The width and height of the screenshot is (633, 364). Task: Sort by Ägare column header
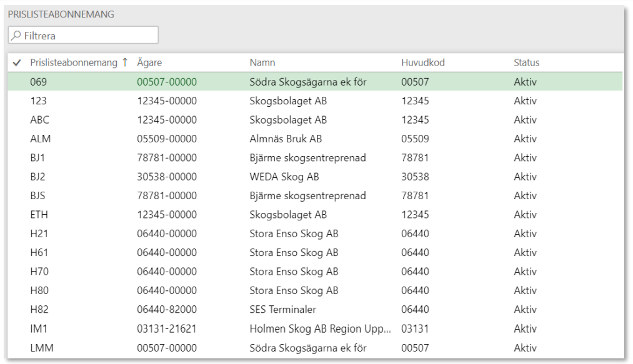tap(149, 62)
